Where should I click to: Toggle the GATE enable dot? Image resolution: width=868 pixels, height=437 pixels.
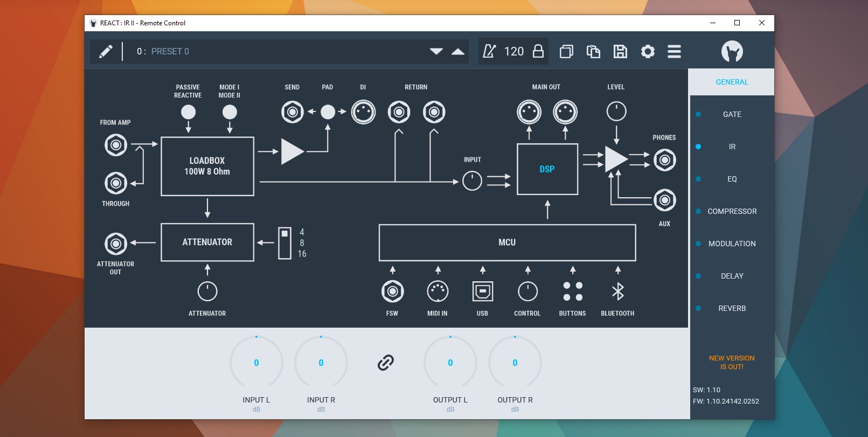coord(698,114)
